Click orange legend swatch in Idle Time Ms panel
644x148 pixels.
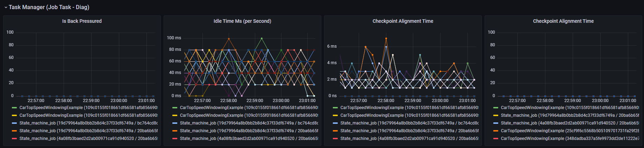175,131
